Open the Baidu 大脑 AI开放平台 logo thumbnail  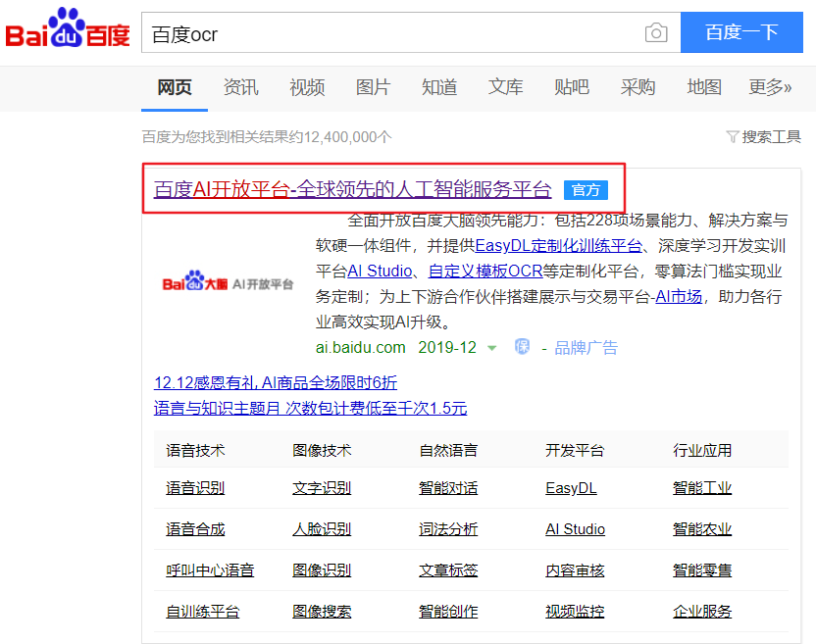(228, 282)
